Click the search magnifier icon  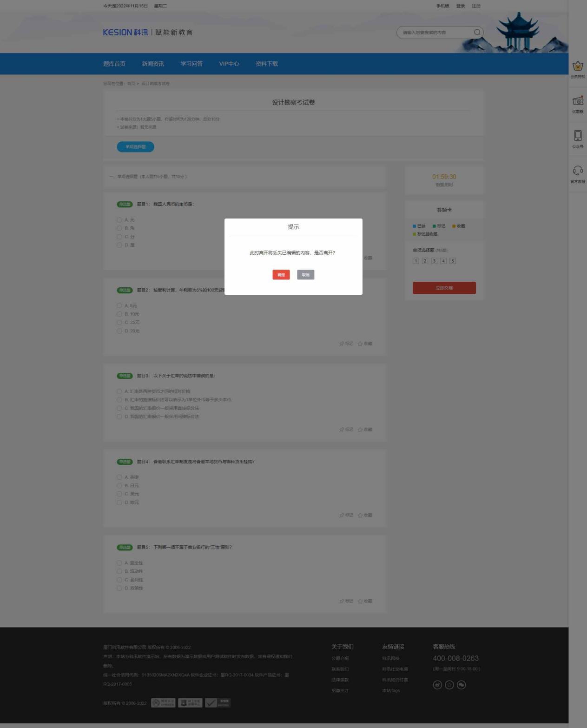477,33
